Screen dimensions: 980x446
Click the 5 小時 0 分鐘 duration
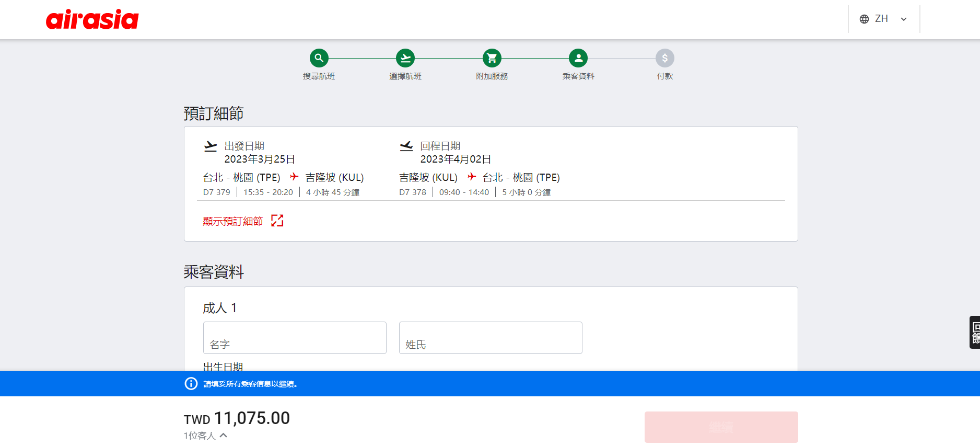(x=527, y=192)
